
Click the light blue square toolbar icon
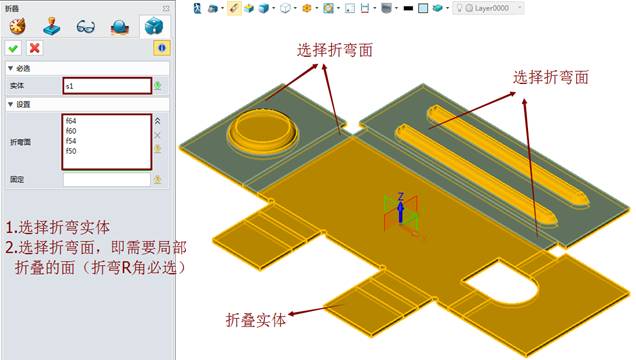coord(423,8)
